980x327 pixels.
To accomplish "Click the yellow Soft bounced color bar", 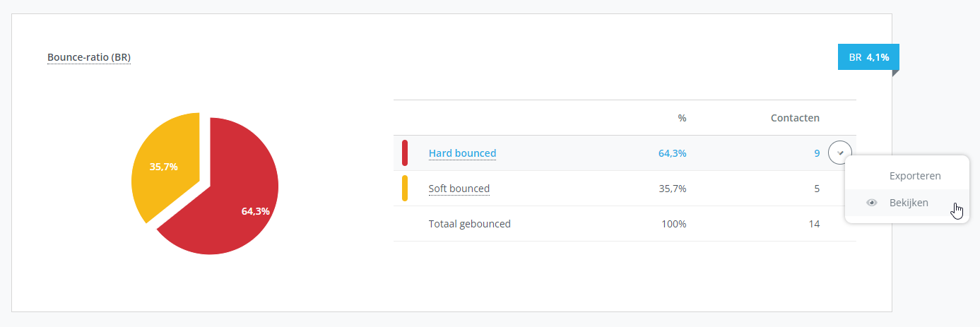I will pyautogui.click(x=405, y=189).
